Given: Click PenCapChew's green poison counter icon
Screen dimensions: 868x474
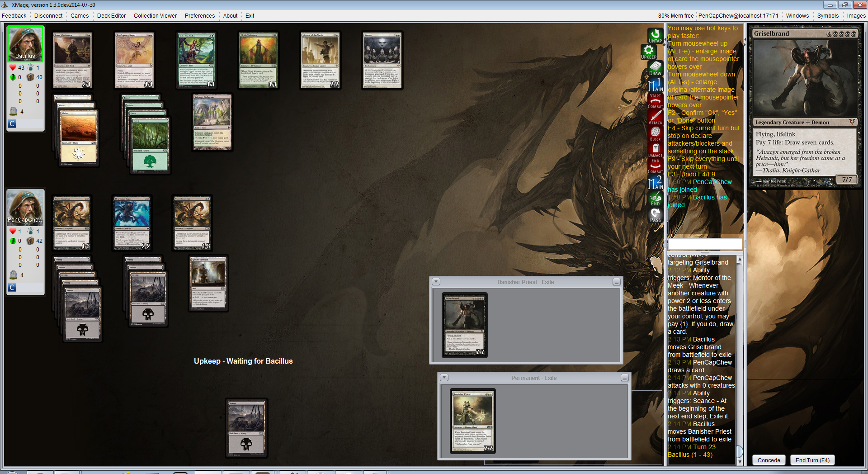Looking at the screenshot, I should pyautogui.click(x=13, y=241).
